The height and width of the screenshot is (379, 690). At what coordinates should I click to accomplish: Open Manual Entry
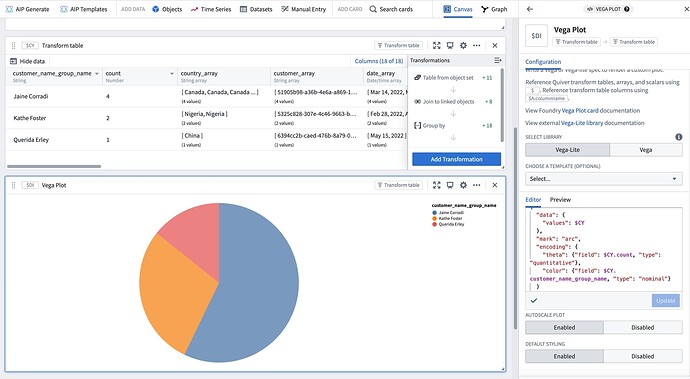point(304,9)
